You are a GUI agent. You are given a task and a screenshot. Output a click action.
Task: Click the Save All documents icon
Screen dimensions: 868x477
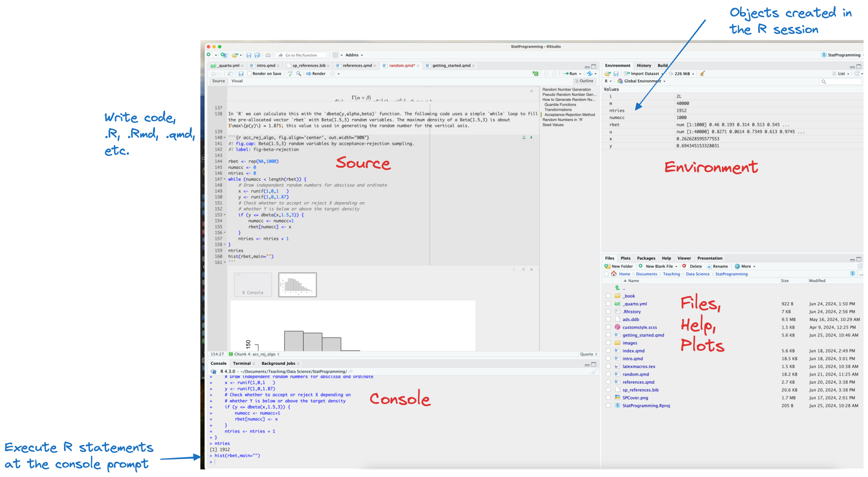[x=257, y=55]
